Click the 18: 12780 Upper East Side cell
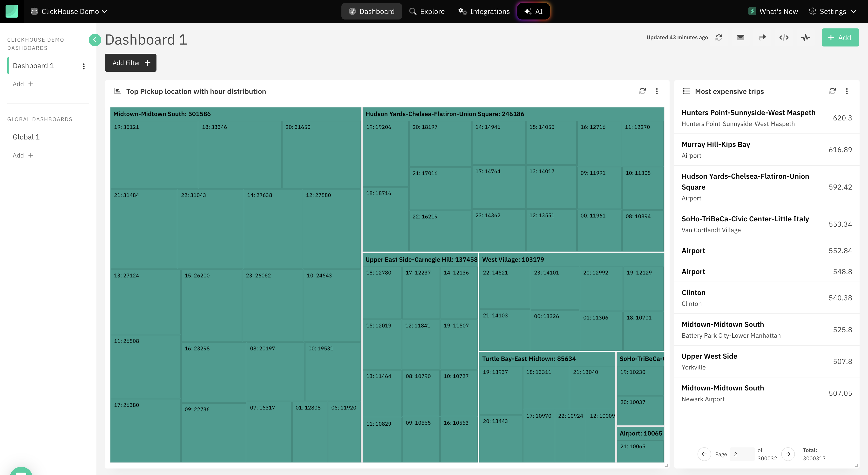868x475 pixels. tap(382, 293)
